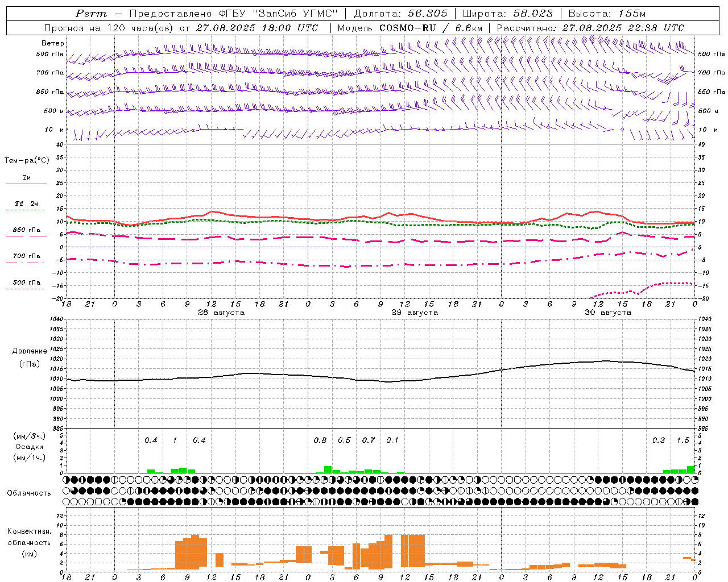This screenshot has width=728, height=582.
Task: Select the "Осадки" precipitation label
Action: (x=29, y=447)
